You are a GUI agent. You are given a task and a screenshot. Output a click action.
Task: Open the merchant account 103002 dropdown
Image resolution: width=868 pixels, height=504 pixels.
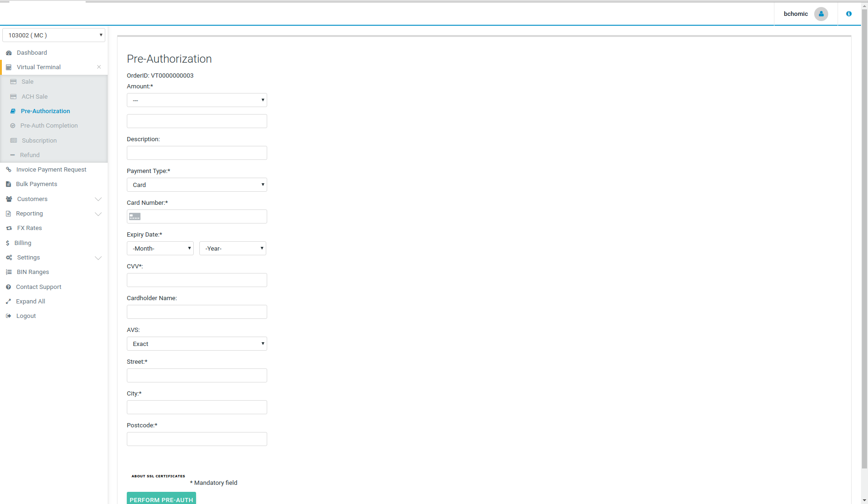tap(54, 35)
